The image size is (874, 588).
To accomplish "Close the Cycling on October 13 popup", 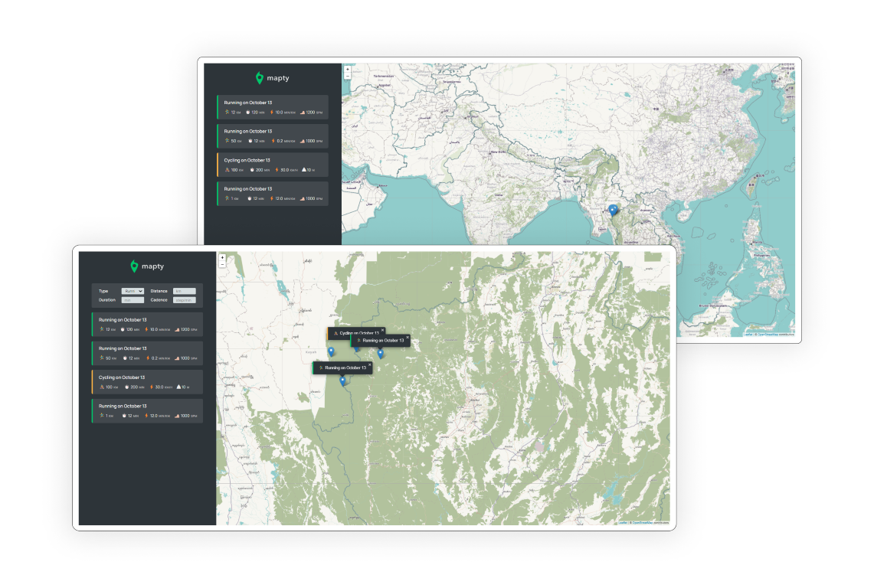I will click(382, 330).
